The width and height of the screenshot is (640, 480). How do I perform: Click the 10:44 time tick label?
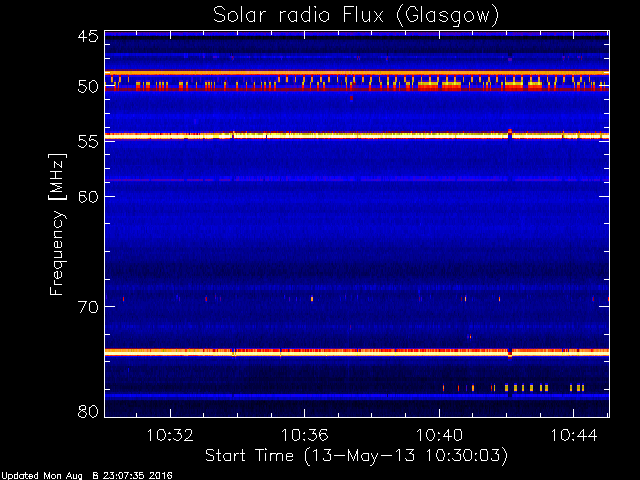574,435
